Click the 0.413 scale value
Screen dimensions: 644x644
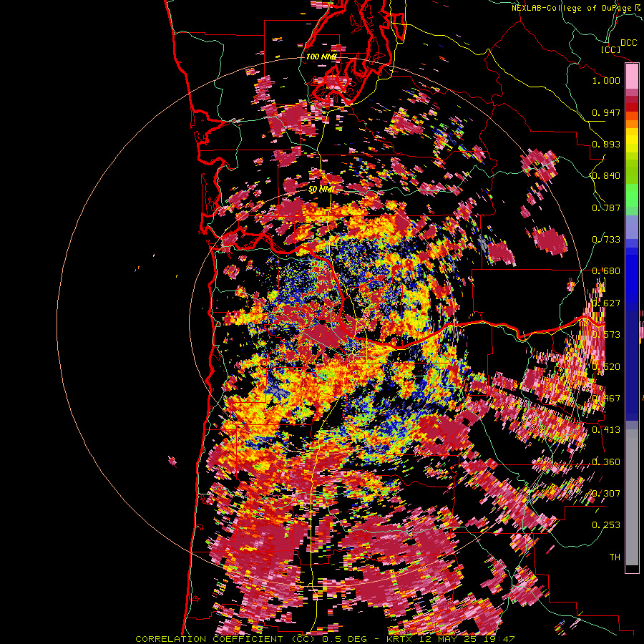(x=606, y=430)
